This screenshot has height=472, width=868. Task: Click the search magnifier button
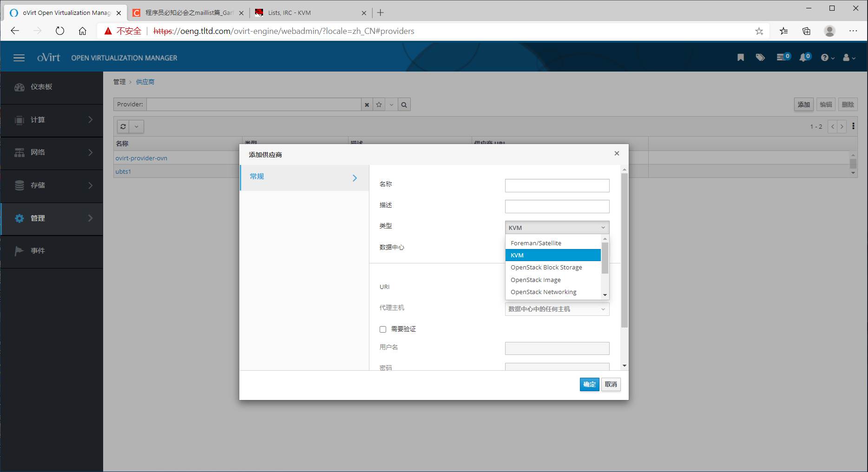coord(404,105)
